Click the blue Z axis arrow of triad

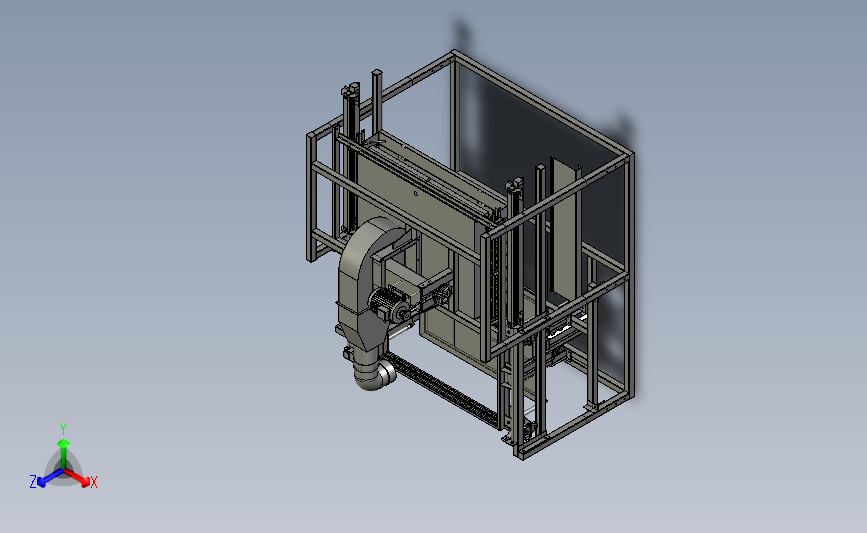pos(50,478)
